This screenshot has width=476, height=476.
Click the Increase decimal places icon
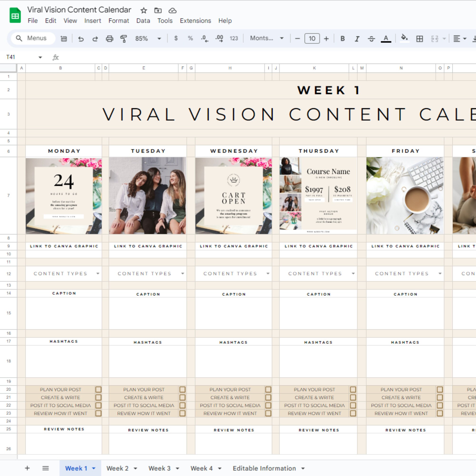coord(219,38)
